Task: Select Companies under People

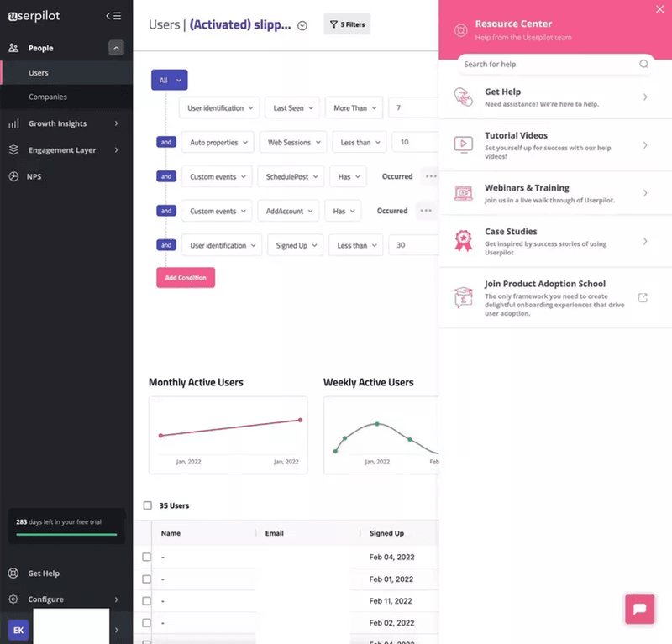Action: 48,97
